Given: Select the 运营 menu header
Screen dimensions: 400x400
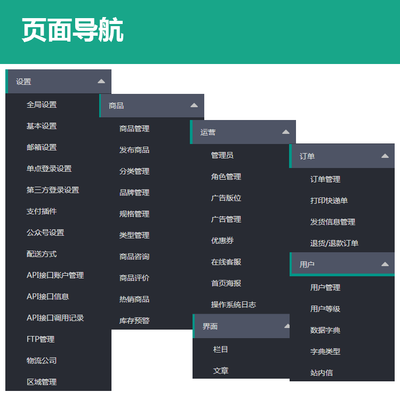Looking at the screenshot, I should pyautogui.click(x=243, y=132).
